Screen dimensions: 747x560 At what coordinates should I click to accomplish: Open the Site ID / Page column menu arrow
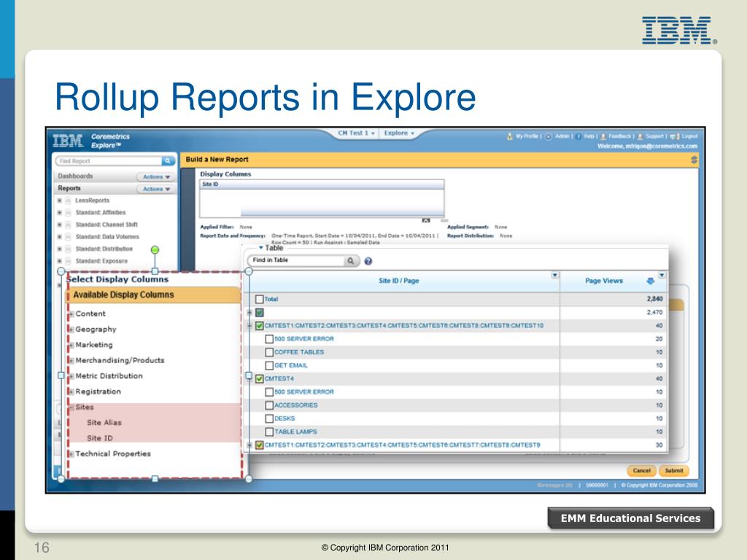(554, 275)
